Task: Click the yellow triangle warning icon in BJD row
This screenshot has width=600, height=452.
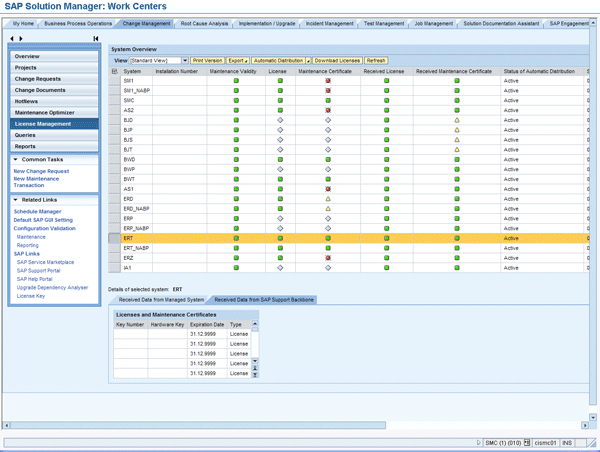Action: [x=456, y=120]
